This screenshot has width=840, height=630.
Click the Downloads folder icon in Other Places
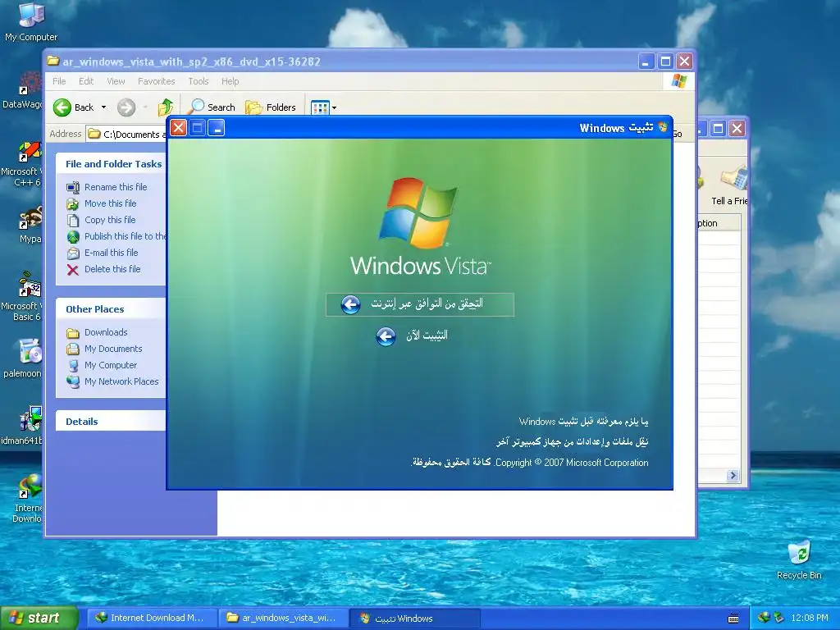(x=73, y=333)
